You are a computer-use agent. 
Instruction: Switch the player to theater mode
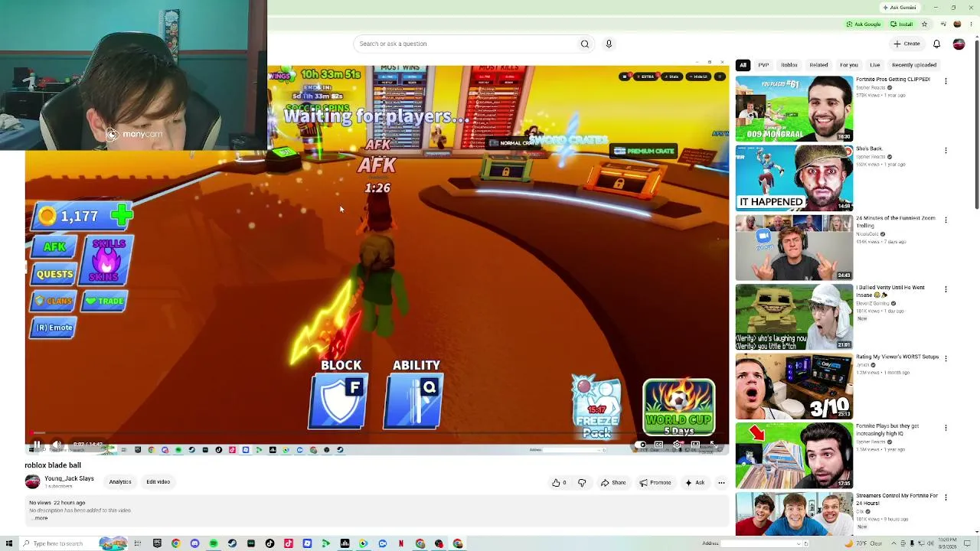coord(695,445)
